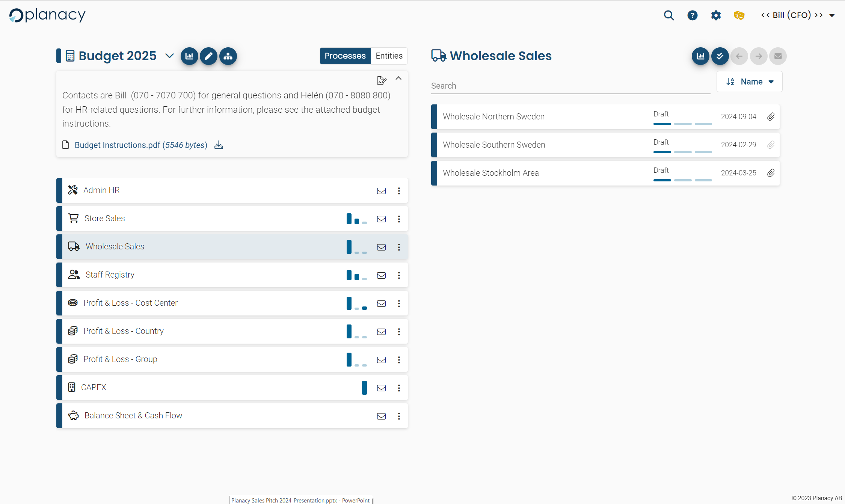Click the pencil edit icon beside Budget 2025
Image resolution: width=845 pixels, height=504 pixels.
click(208, 56)
